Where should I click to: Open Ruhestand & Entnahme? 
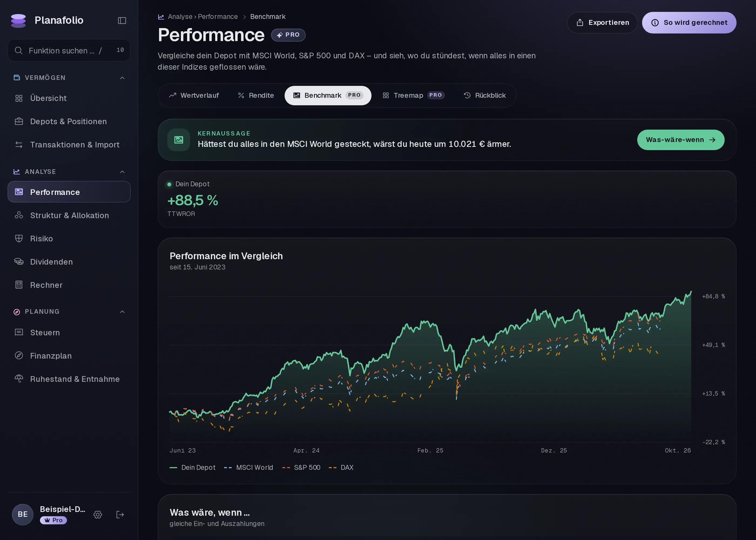tap(69, 379)
